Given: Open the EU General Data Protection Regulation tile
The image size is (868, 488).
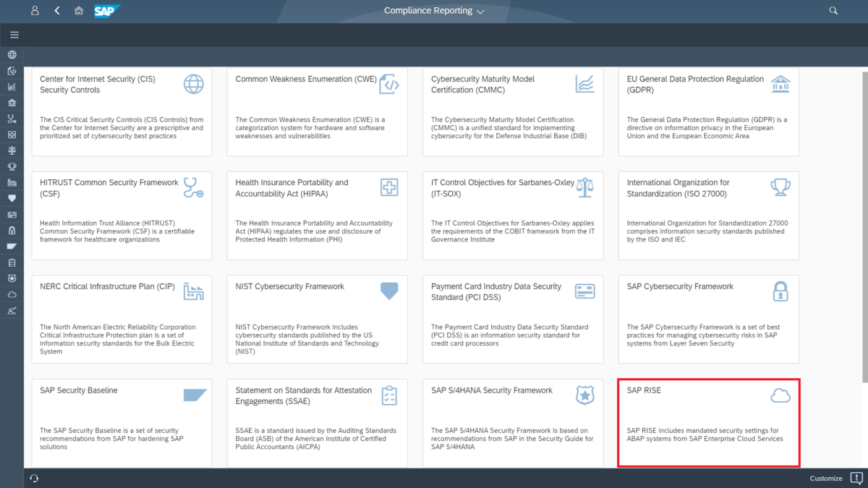Looking at the screenshot, I should (x=708, y=111).
